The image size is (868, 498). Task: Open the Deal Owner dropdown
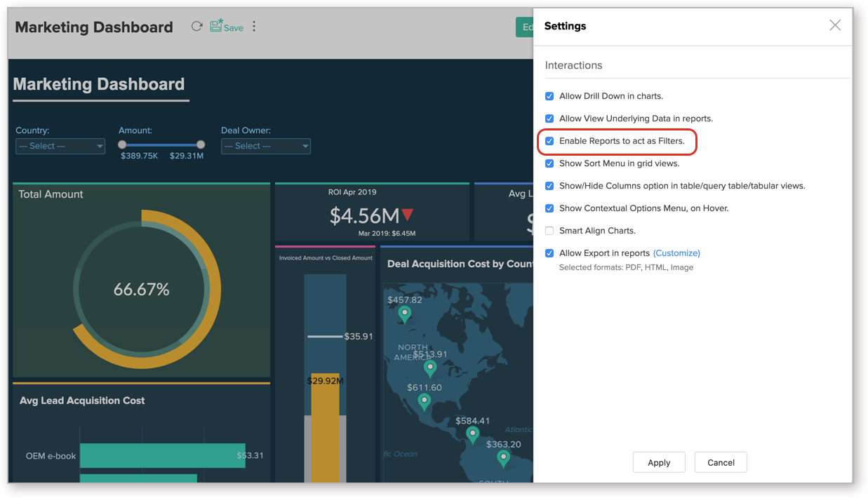pos(265,146)
